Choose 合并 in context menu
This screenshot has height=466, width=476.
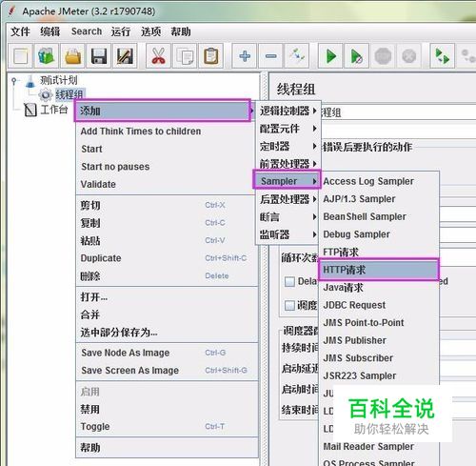(168, 314)
